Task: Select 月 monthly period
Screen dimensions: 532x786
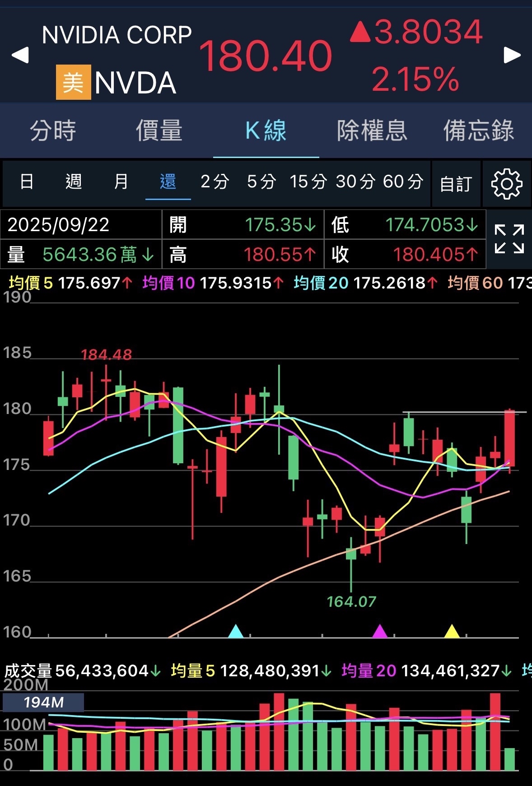Action: pos(121,181)
